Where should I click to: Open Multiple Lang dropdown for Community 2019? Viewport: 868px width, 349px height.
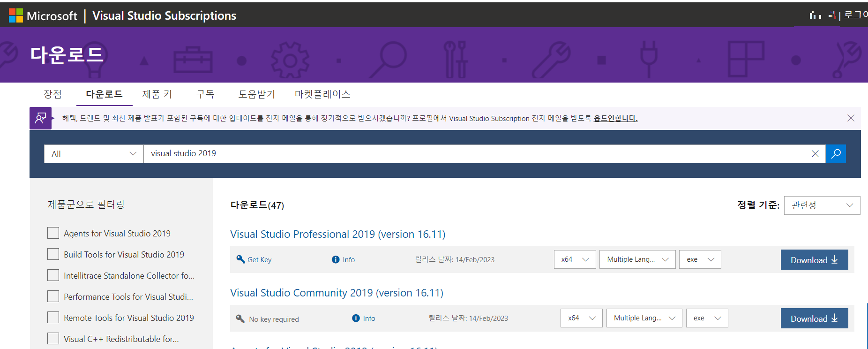[644, 318]
